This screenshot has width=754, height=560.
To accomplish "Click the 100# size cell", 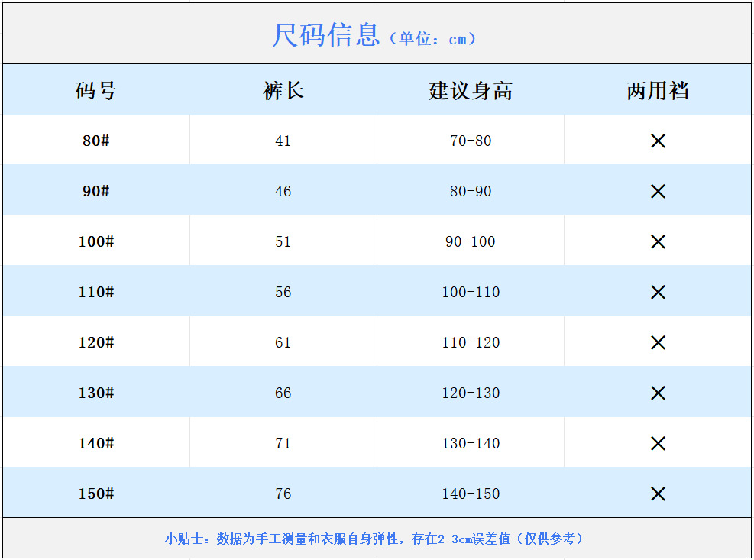I will click(x=95, y=241).
